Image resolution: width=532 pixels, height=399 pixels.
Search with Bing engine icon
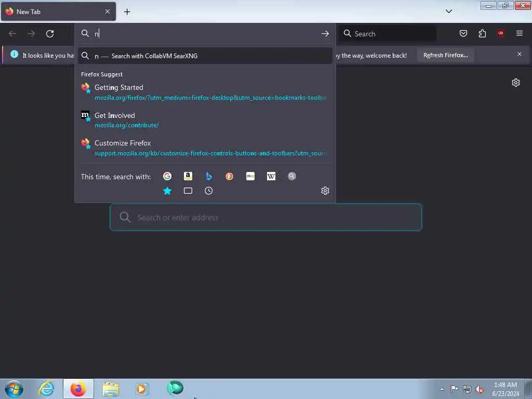pos(209,176)
